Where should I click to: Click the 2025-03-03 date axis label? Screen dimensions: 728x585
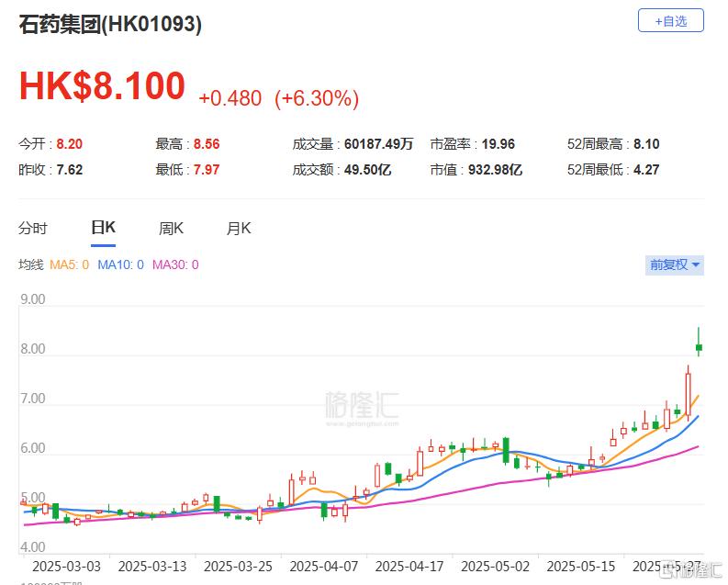coord(66,567)
